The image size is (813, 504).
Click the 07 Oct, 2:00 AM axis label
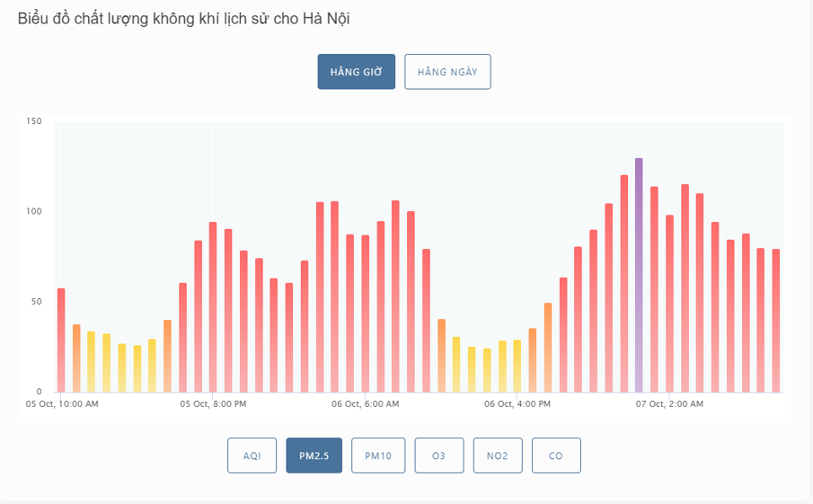(x=669, y=404)
